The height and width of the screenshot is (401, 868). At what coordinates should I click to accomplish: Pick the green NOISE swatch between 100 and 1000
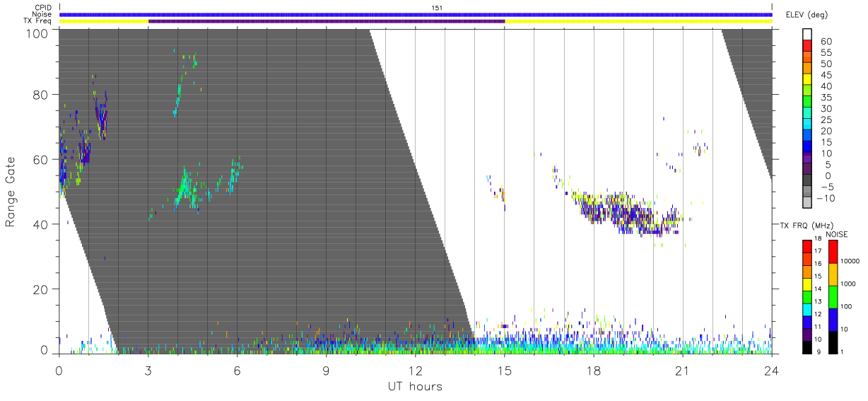pyautogui.click(x=833, y=297)
